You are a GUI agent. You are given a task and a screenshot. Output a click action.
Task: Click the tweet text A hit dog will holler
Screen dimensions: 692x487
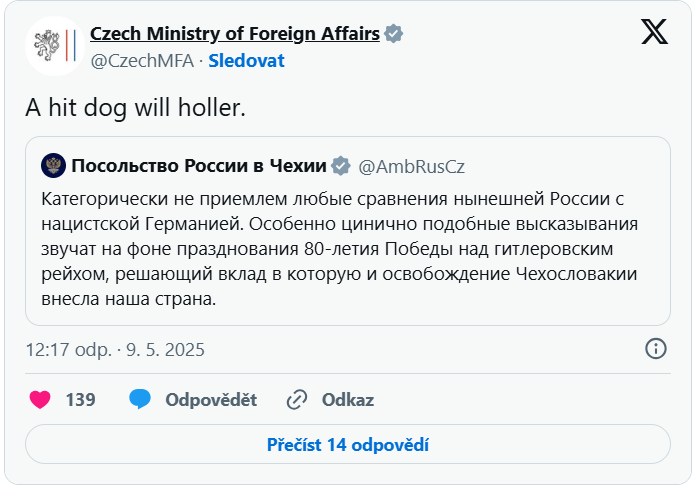[x=135, y=108]
